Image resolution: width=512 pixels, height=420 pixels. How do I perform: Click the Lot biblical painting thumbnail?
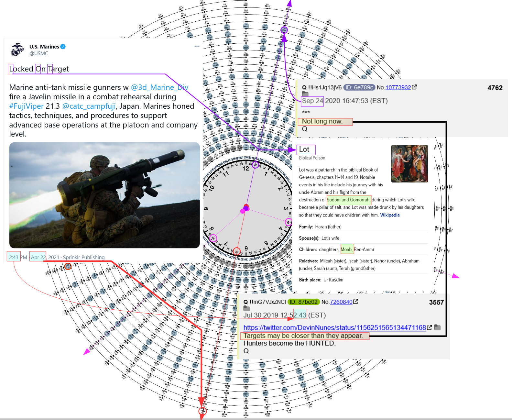pos(409,164)
